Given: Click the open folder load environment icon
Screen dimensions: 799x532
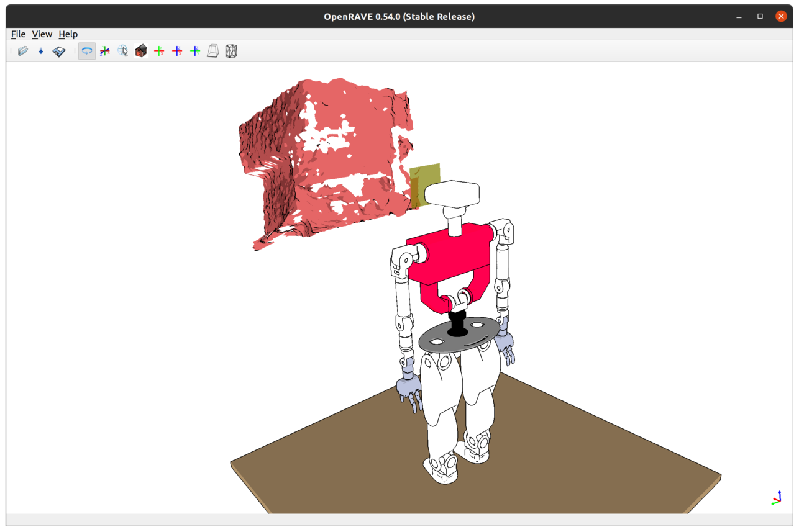Looking at the screenshot, I should point(23,51).
